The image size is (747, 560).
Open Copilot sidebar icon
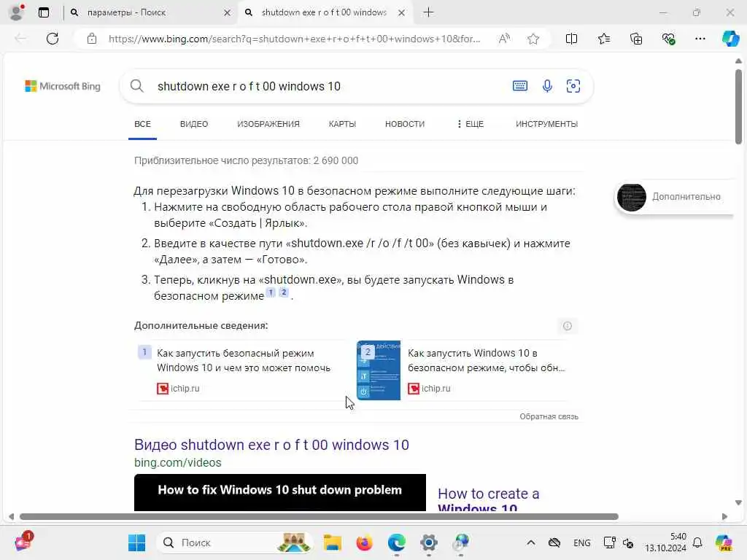coord(730,39)
